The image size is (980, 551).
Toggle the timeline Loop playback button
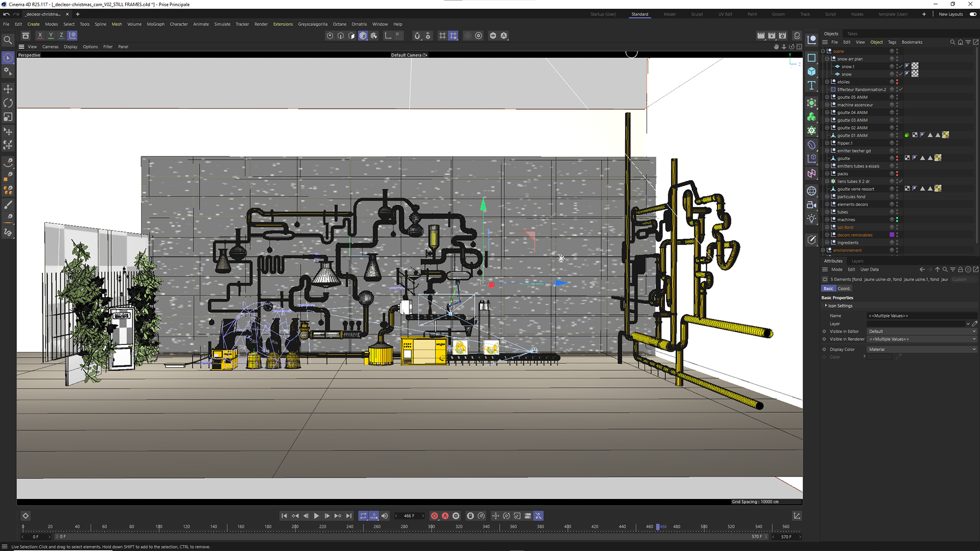tap(363, 516)
